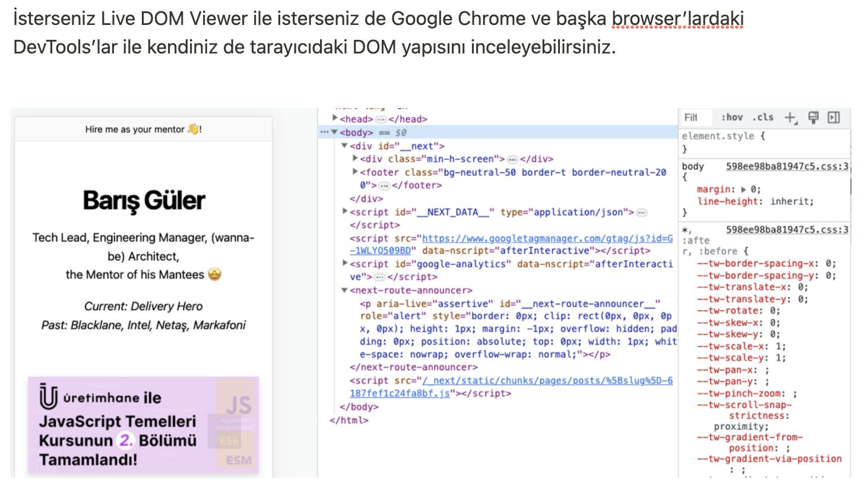Image resolution: width=868 pixels, height=492 pixels.
Task: Expand the footer bg-neutral-50 node
Action: pyautogui.click(x=355, y=172)
